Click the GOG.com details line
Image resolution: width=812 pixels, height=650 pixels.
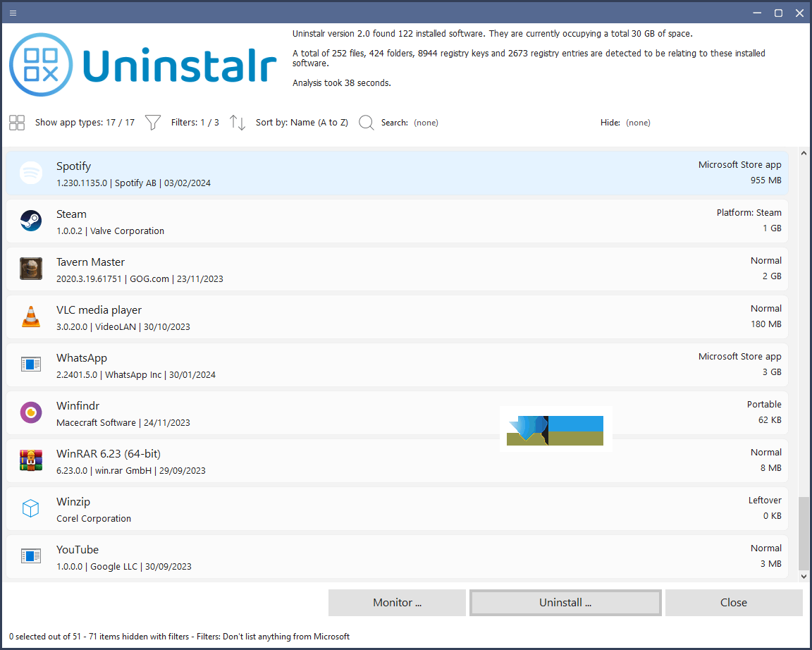pyautogui.click(x=140, y=278)
